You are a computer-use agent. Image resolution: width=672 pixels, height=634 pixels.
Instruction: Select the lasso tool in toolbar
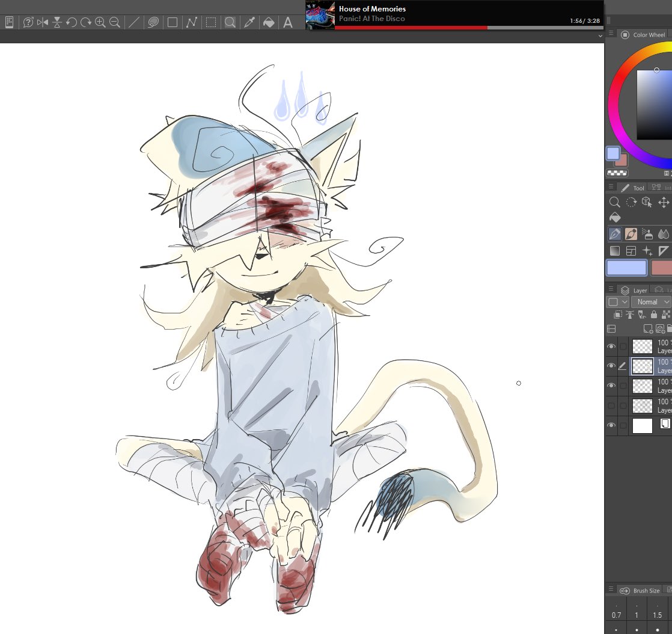point(153,22)
